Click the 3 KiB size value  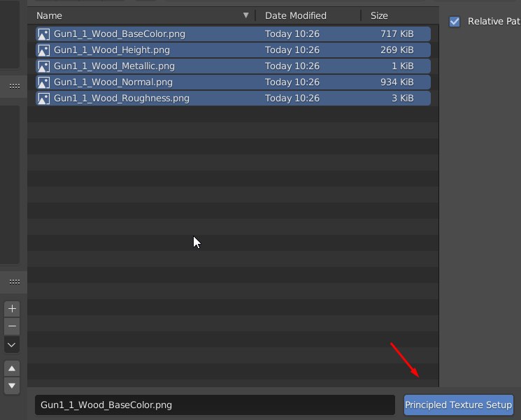[403, 99]
